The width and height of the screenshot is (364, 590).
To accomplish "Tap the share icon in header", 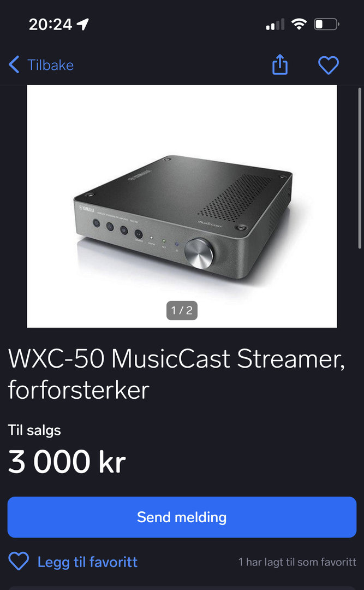I will (x=280, y=64).
